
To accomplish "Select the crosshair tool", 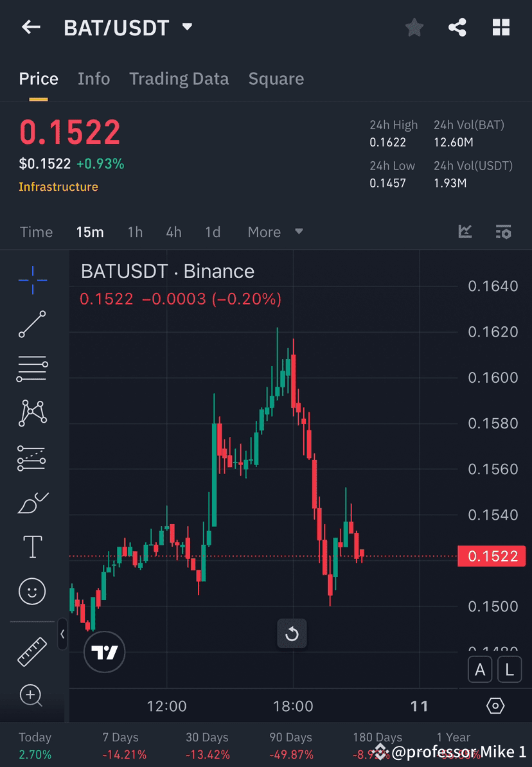I will click(x=32, y=280).
